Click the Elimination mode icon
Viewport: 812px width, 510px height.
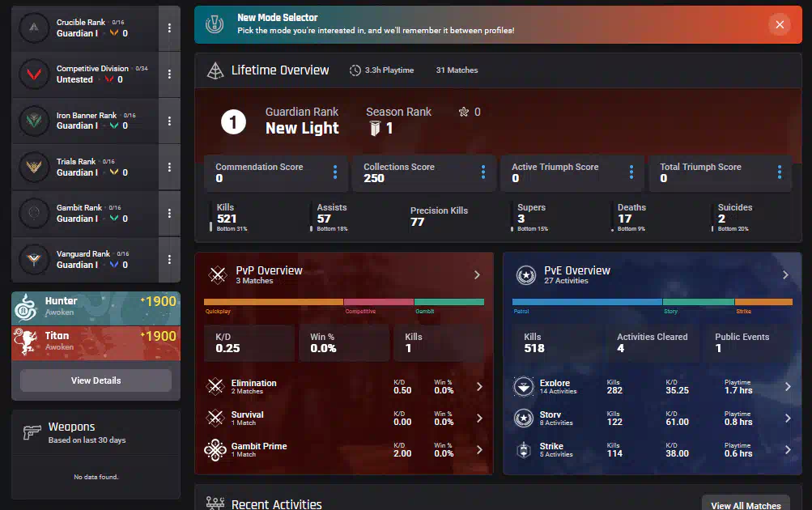pyautogui.click(x=215, y=386)
